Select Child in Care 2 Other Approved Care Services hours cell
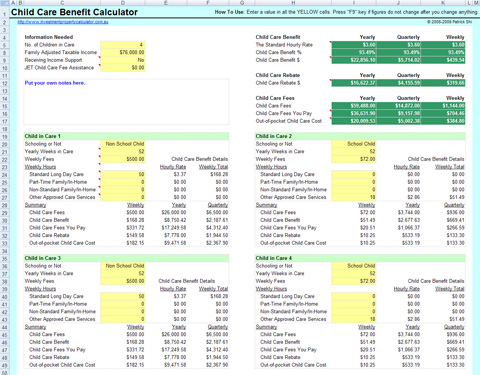This screenshot has width=480, height=375. coord(354,197)
